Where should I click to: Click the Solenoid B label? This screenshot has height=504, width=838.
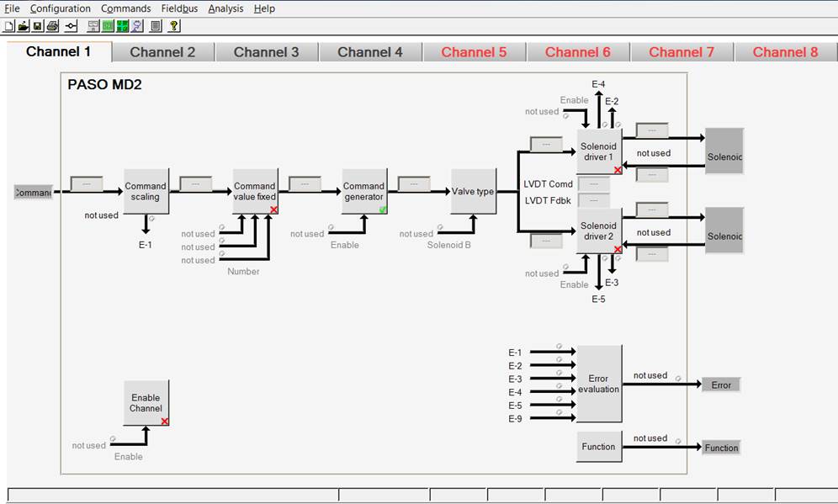(x=449, y=245)
